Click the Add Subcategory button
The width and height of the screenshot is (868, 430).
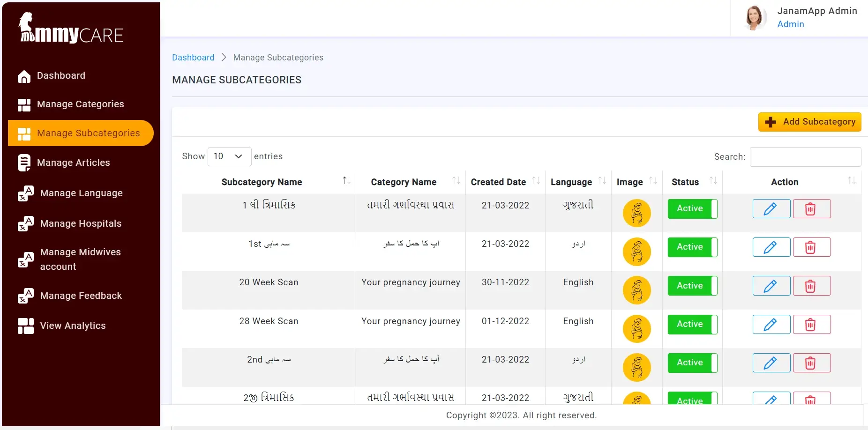pos(809,121)
